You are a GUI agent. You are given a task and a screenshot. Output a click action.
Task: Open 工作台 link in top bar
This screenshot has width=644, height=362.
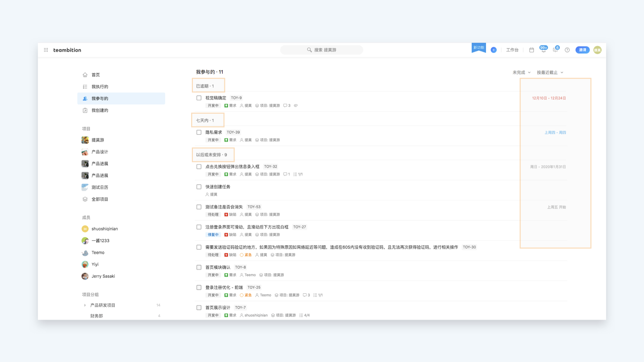[512, 50]
